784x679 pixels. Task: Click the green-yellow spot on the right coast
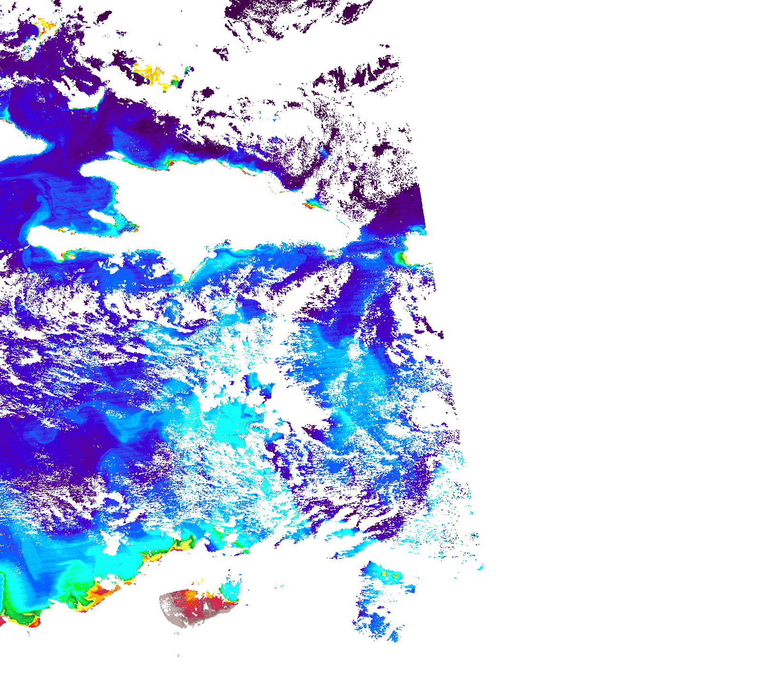402,258
